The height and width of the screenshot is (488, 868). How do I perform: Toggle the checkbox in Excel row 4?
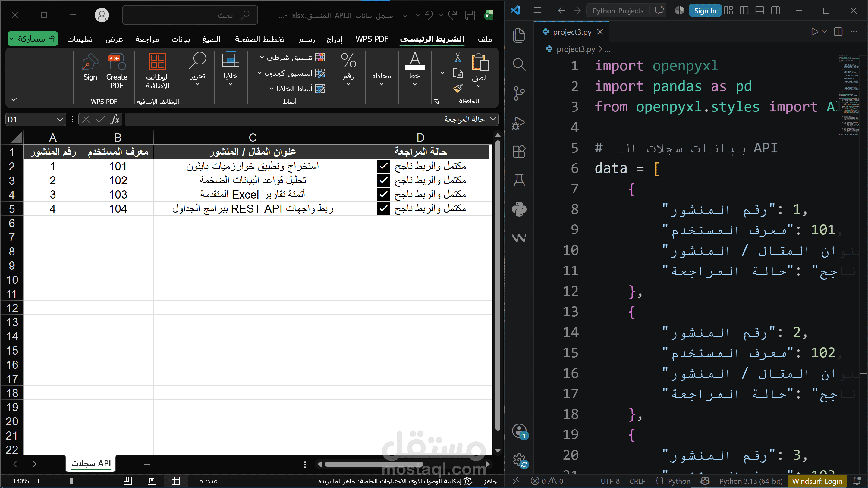383,194
